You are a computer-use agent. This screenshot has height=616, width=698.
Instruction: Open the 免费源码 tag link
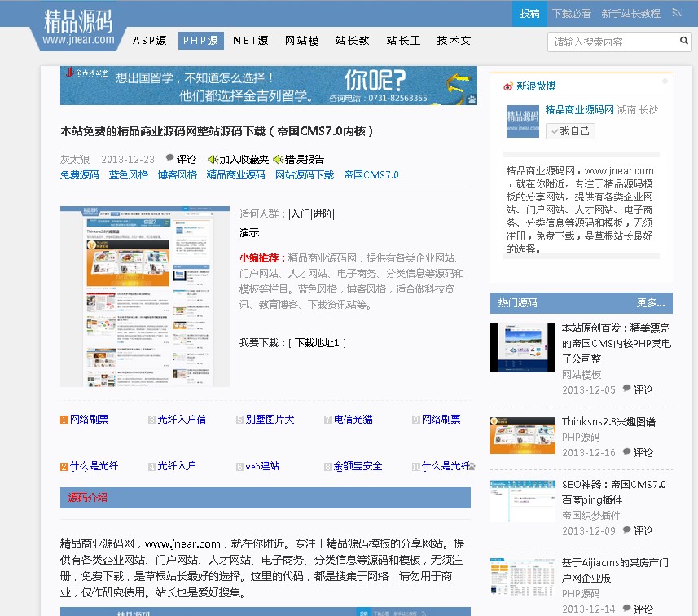pyautogui.click(x=79, y=175)
